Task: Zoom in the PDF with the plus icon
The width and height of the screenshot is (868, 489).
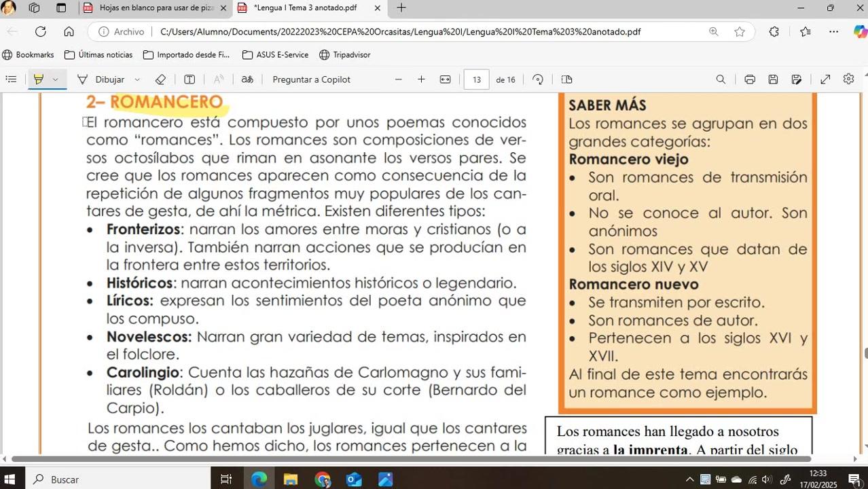Action: point(421,79)
